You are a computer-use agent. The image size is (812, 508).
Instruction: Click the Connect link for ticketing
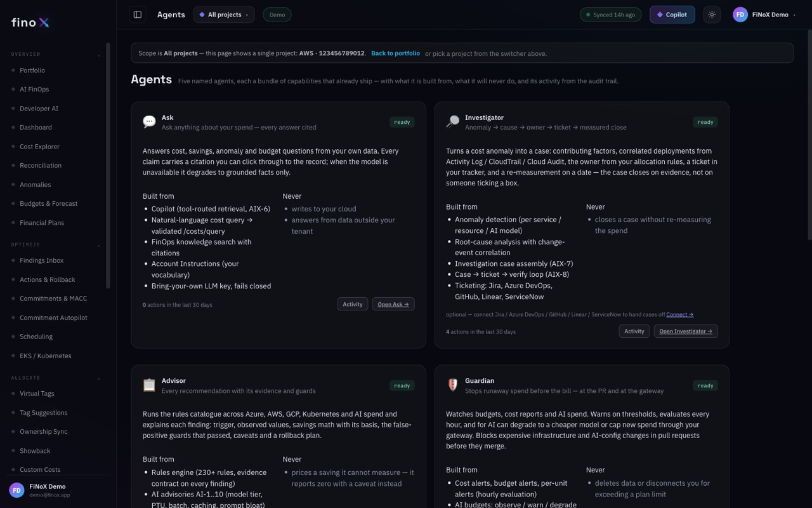[x=679, y=314]
